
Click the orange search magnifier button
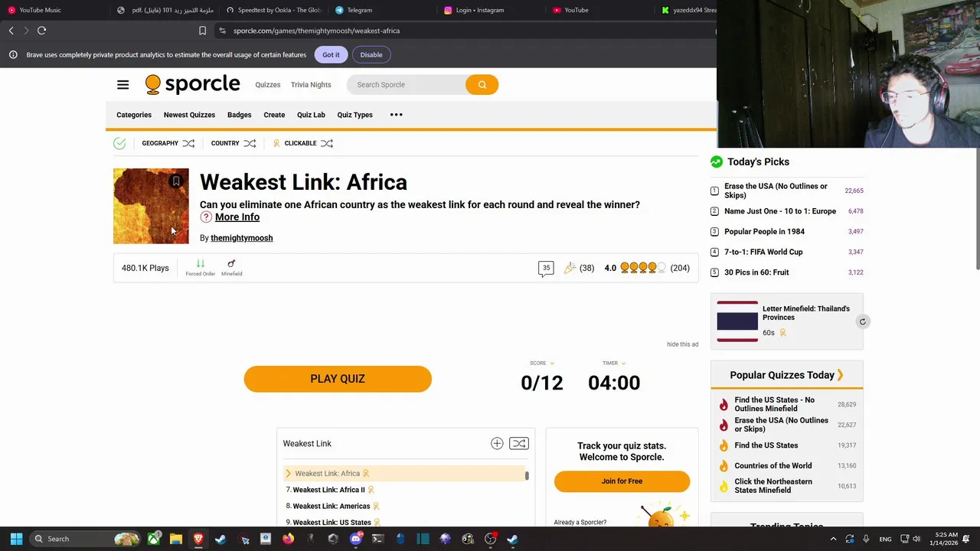click(482, 84)
